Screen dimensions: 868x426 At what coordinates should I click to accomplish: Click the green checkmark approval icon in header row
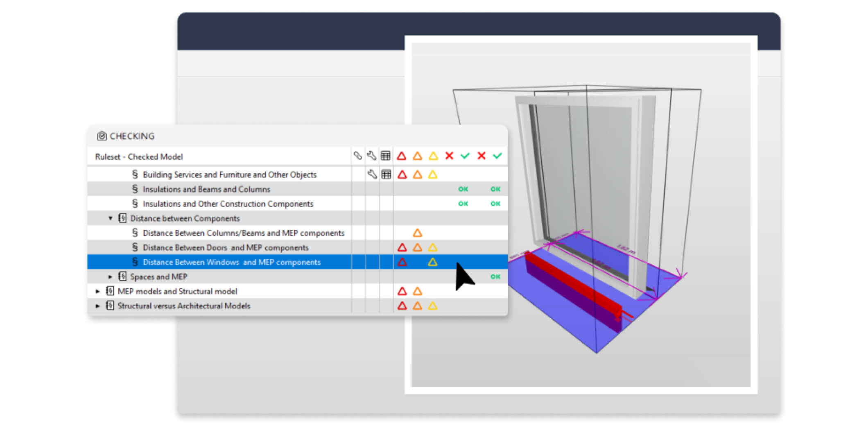click(x=464, y=156)
